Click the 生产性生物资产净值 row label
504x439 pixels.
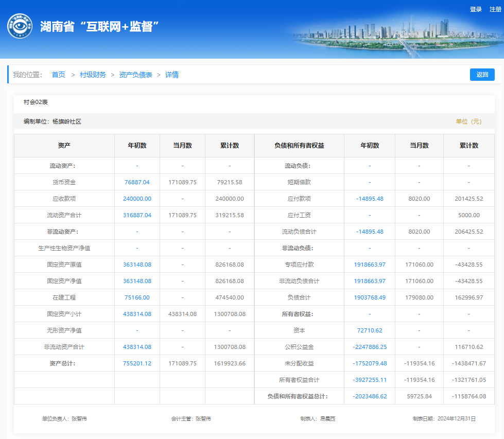tap(64, 248)
